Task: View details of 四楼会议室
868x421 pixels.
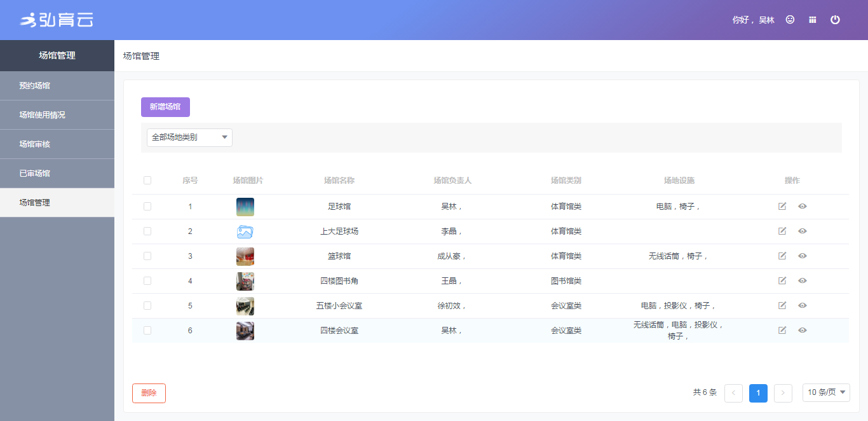Action: click(803, 330)
